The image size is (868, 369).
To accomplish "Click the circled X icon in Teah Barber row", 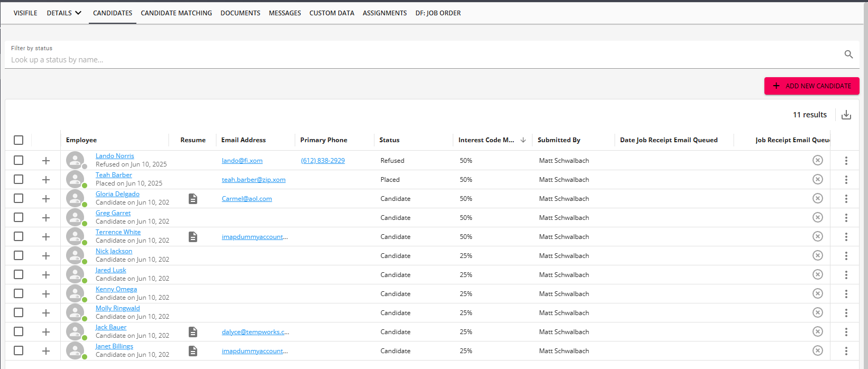I will tap(818, 179).
